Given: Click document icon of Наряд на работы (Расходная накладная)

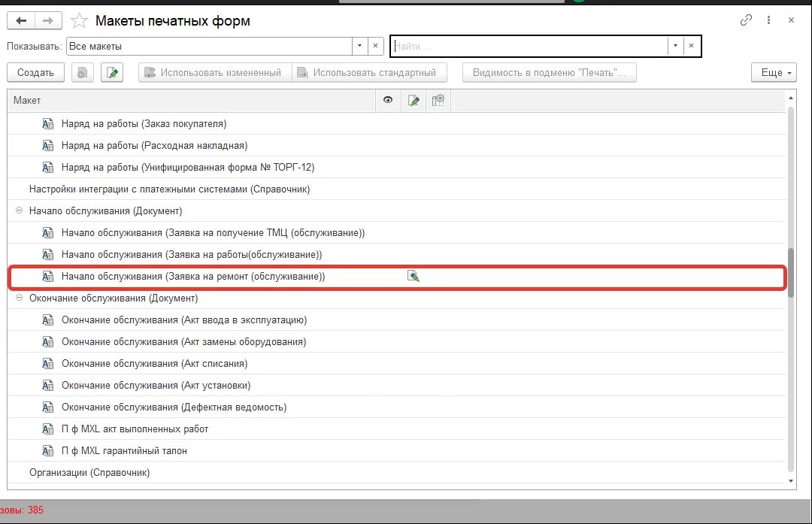Looking at the screenshot, I should point(47,146).
